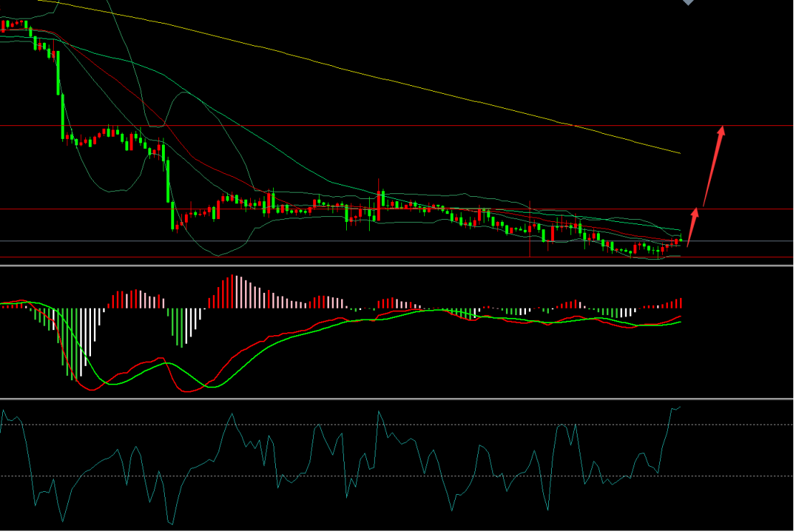Select the lowest red horizontal support line
Screen dimensions: 794x532
[x=396, y=257]
